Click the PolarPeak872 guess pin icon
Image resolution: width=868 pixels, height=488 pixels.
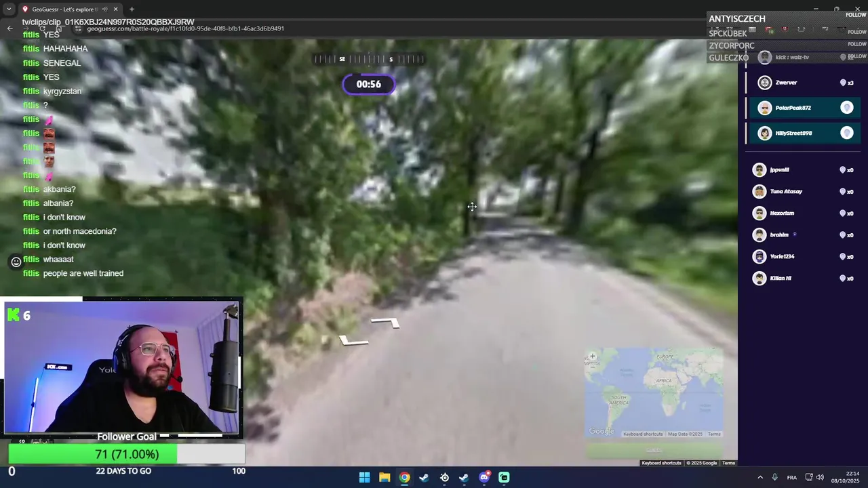pos(846,108)
